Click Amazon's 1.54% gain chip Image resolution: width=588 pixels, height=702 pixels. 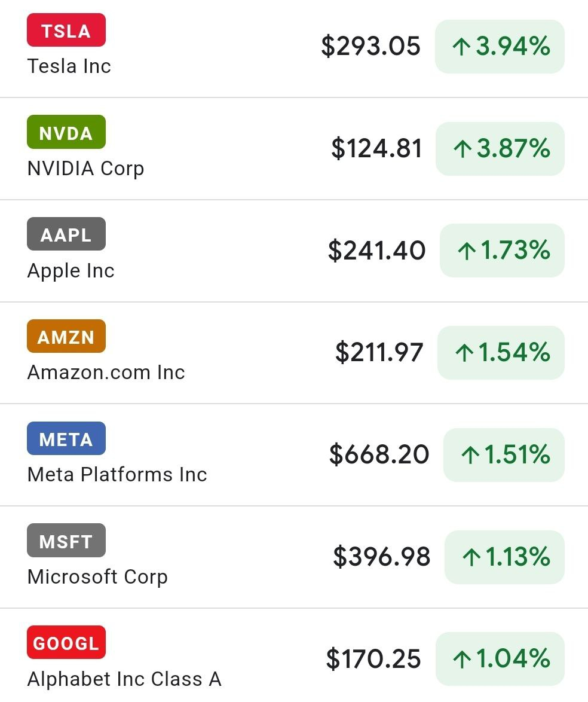pyautogui.click(x=501, y=353)
